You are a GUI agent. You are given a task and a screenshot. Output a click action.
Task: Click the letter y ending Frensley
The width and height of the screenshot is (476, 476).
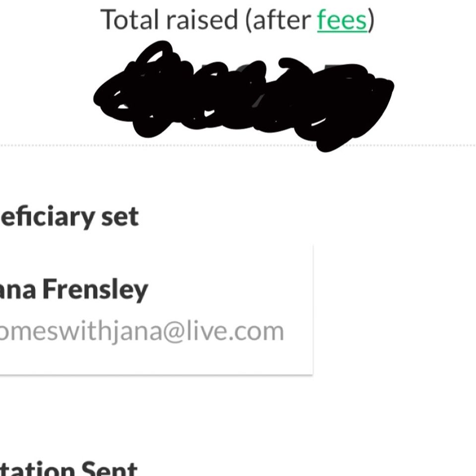point(140,293)
